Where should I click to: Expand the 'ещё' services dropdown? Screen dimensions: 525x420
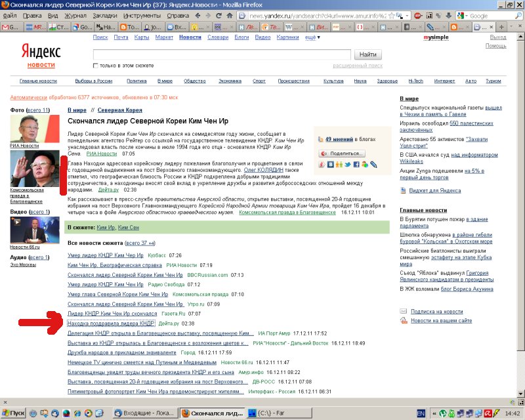click(x=312, y=37)
